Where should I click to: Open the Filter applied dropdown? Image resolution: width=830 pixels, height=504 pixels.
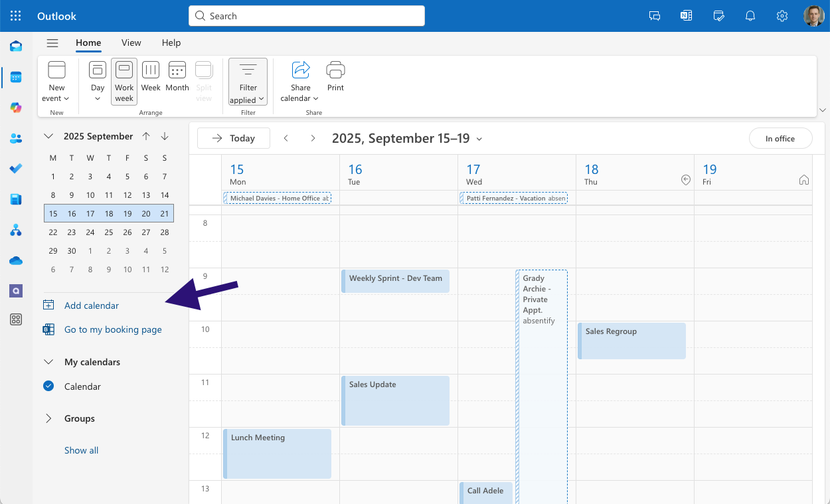point(248,82)
